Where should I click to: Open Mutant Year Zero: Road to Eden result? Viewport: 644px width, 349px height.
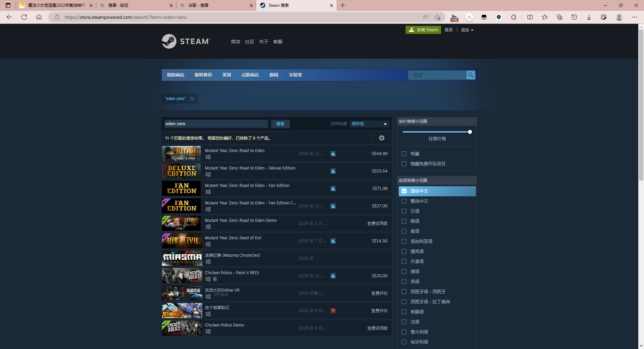(276, 153)
